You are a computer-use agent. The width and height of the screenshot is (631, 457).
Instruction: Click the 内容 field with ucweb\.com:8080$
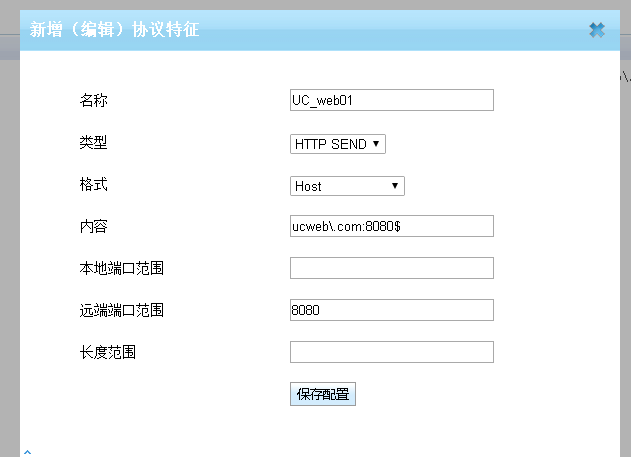[x=391, y=226]
